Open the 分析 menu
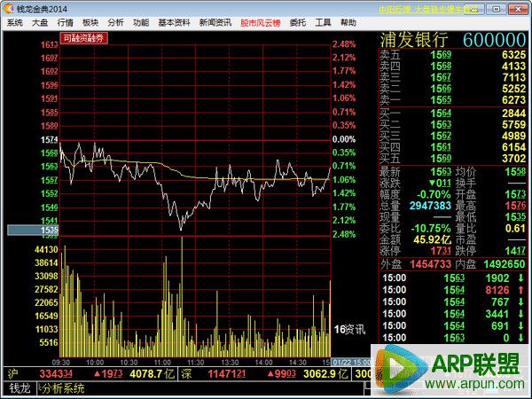The image size is (532, 399). 115,23
